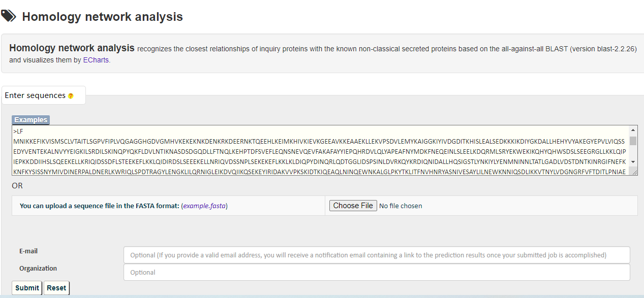Click the resize handle of the sequence box
Image resolution: width=644 pixels, height=298 pixels.
coord(634,172)
